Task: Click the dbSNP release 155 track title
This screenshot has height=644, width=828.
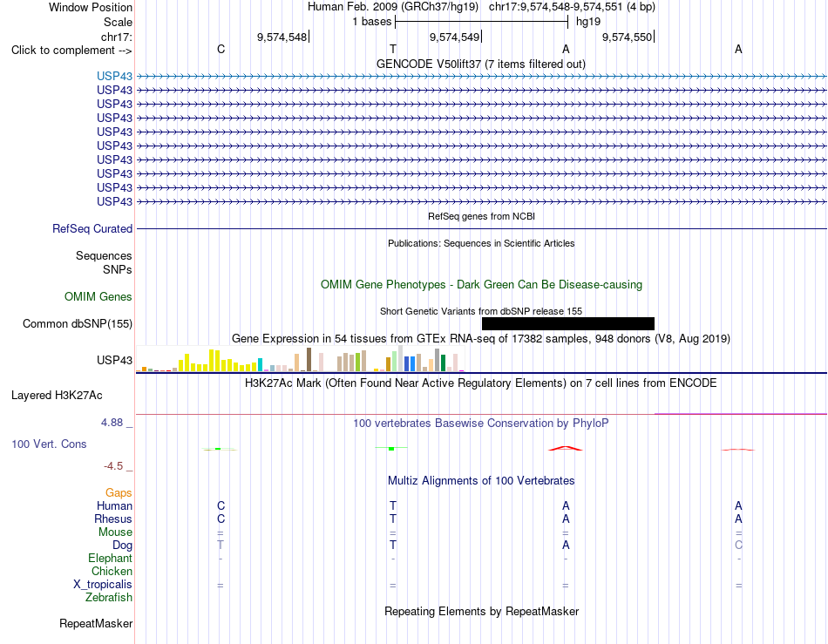Action: (481, 311)
